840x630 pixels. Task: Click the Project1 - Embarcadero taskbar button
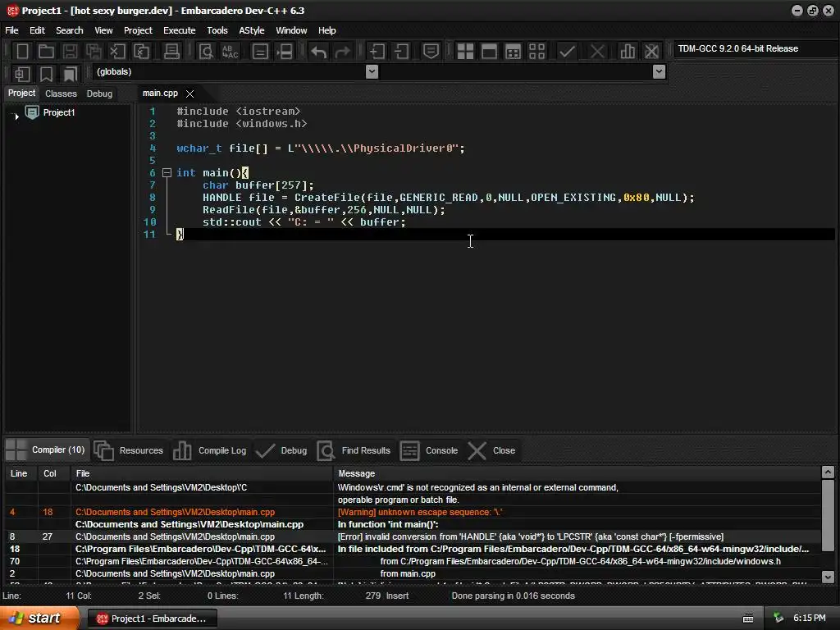[x=152, y=619]
